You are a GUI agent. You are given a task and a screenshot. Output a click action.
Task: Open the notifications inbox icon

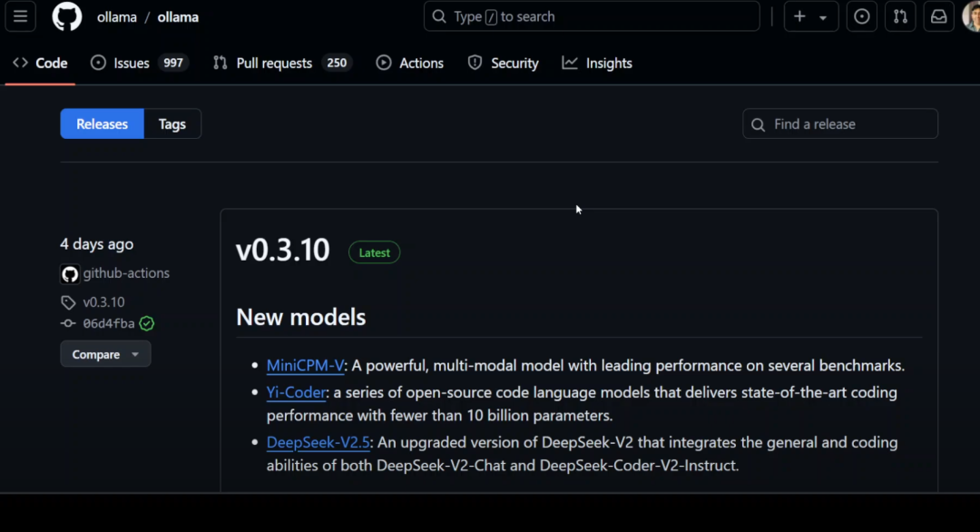click(x=939, y=17)
